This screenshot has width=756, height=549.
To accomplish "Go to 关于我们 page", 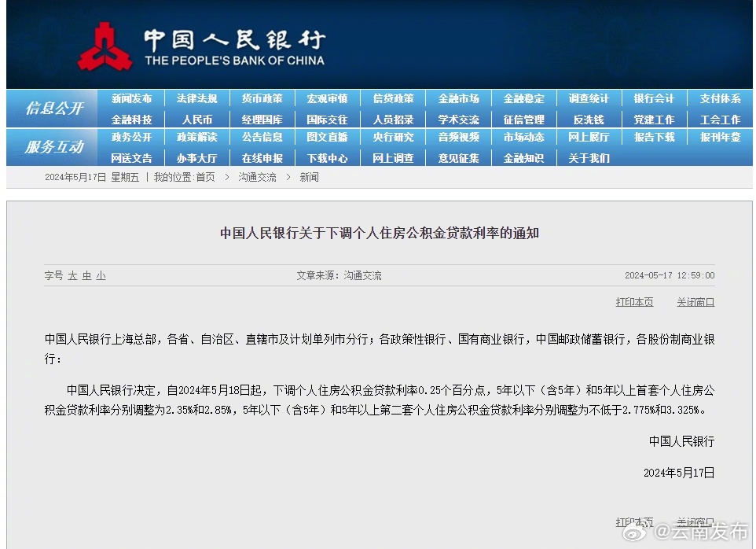I will [x=589, y=158].
